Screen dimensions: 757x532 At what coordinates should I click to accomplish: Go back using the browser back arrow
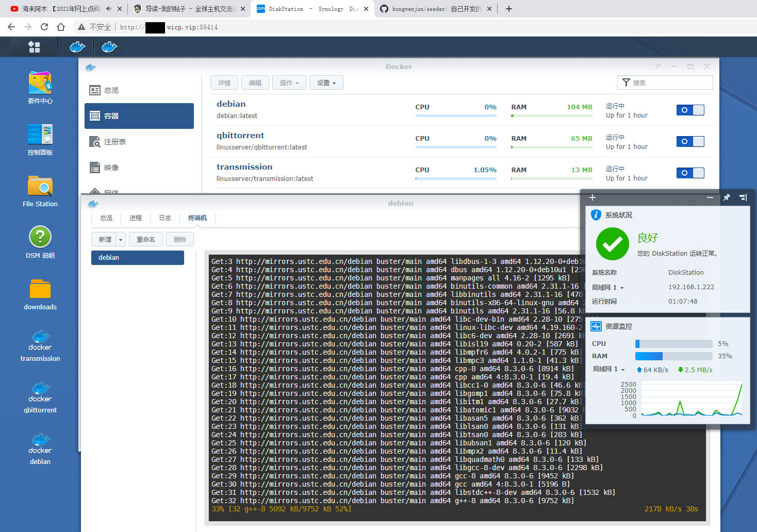[x=11, y=27]
